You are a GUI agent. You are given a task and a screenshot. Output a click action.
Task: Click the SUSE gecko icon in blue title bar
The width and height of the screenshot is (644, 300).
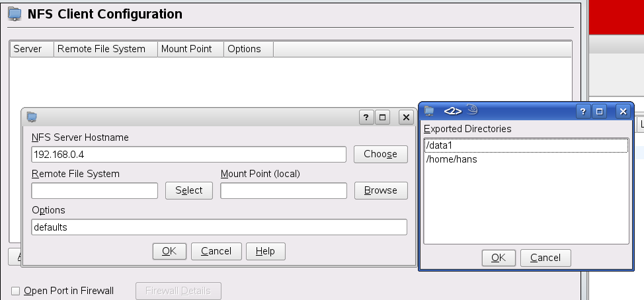pyautogui.click(x=472, y=110)
